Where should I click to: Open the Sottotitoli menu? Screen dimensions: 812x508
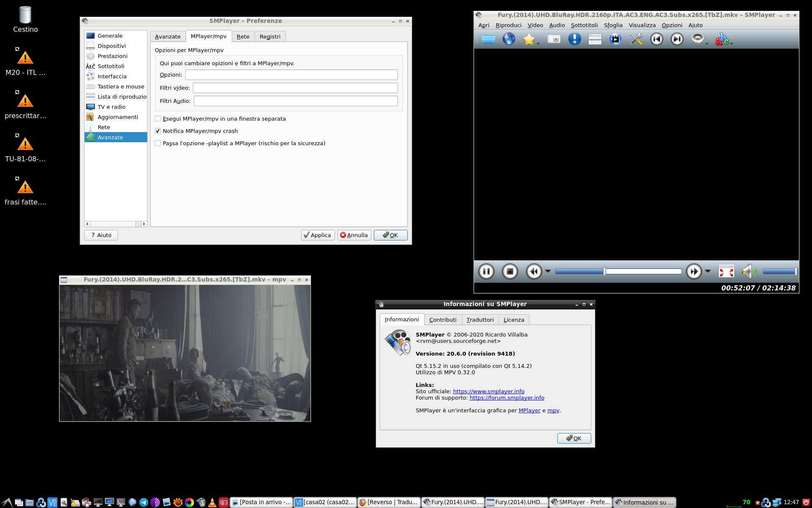584,25
